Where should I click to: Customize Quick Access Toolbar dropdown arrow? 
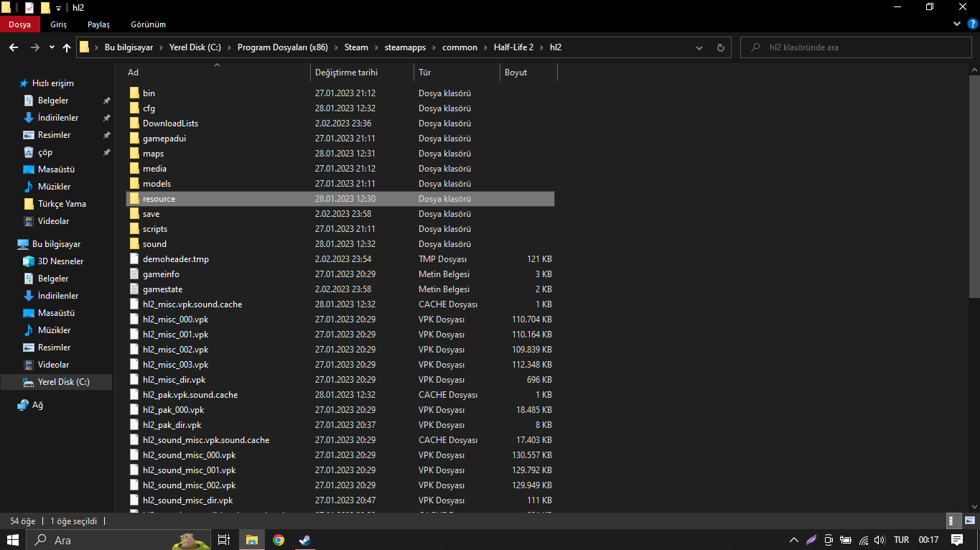point(58,8)
